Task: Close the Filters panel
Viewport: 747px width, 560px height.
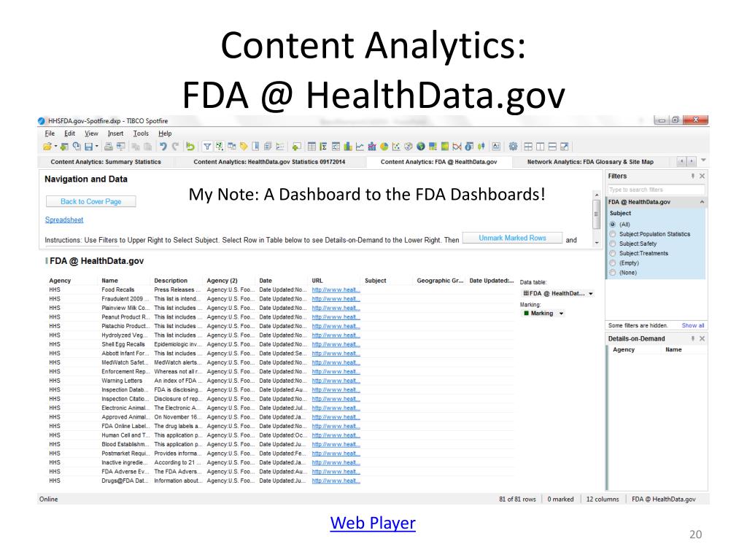Action: (702, 176)
